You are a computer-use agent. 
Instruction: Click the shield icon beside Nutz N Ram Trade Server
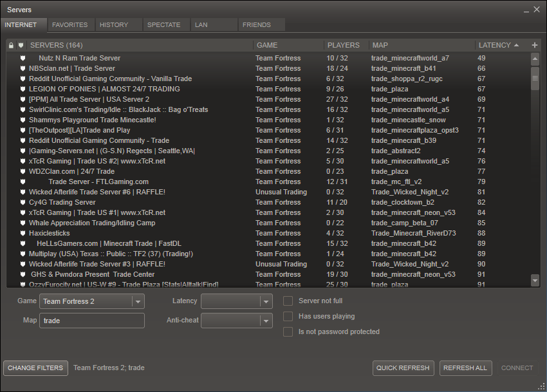pos(23,58)
